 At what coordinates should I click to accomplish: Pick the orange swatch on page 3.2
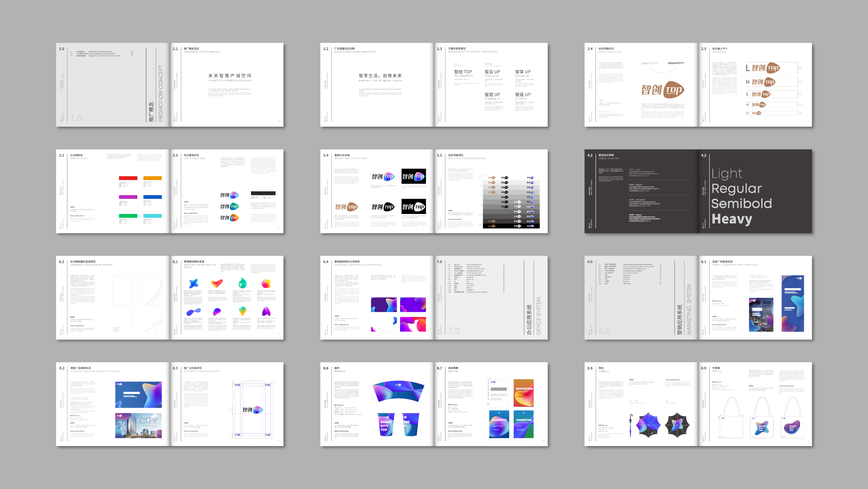[152, 178]
